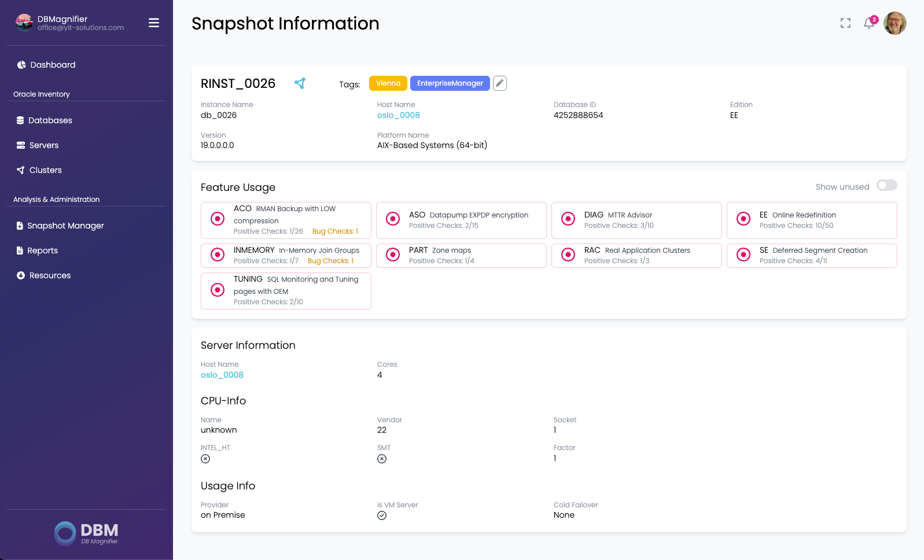
Task: Click the TUNING feature target icon
Action: point(218,290)
